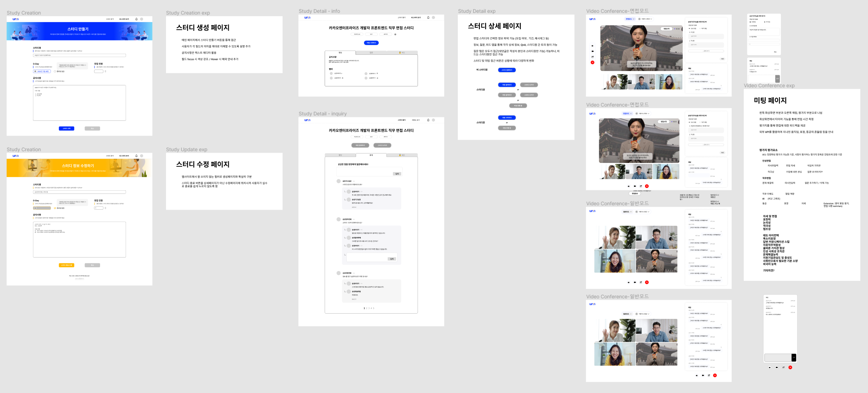The width and height of the screenshot is (868, 393).
Task: Click urn logo in Study Detail - inquiry frame
Action: (x=307, y=120)
